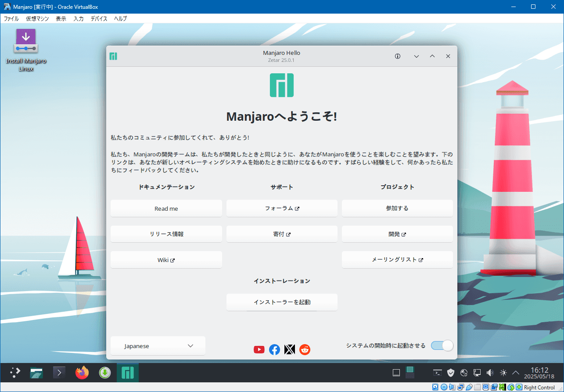Open the Japanese language dropdown
Viewport: 564px width, 392px height.
point(158,346)
